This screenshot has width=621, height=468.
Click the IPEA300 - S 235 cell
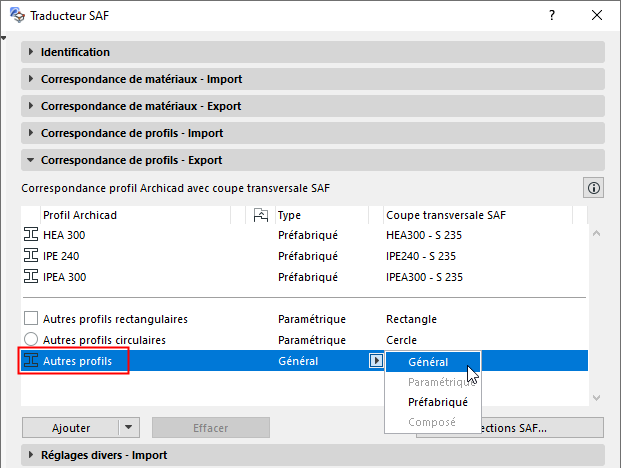424,277
